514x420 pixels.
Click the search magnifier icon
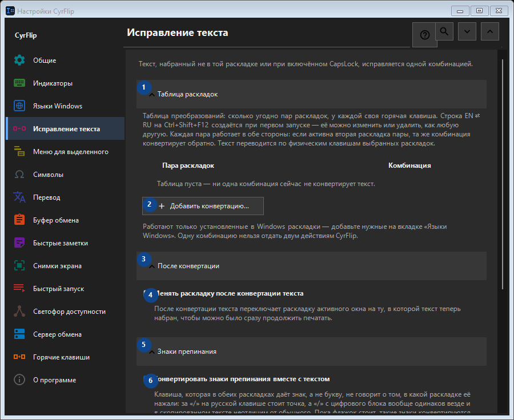[444, 31]
